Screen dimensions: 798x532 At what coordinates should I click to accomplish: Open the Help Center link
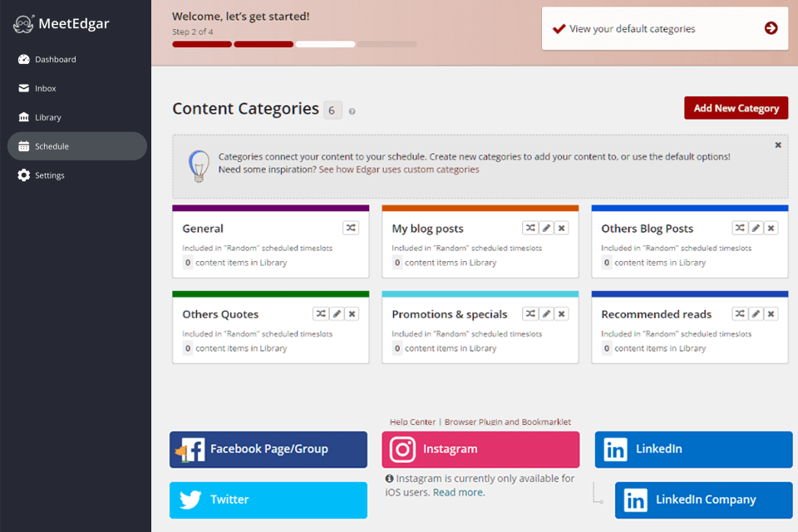[x=413, y=422]
